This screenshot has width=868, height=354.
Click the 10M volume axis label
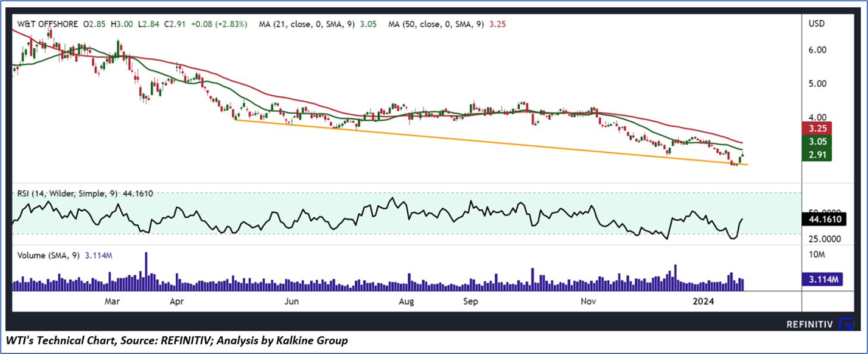pyautogui.click(x=818, y=255)
